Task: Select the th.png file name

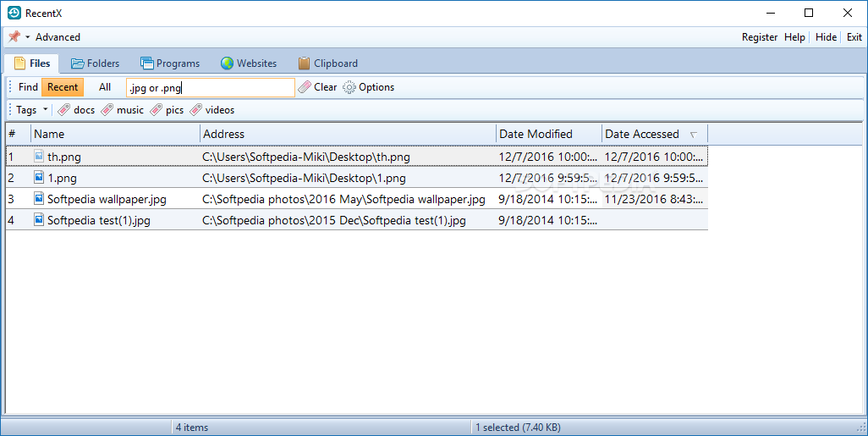Action: tap(64, 157)
